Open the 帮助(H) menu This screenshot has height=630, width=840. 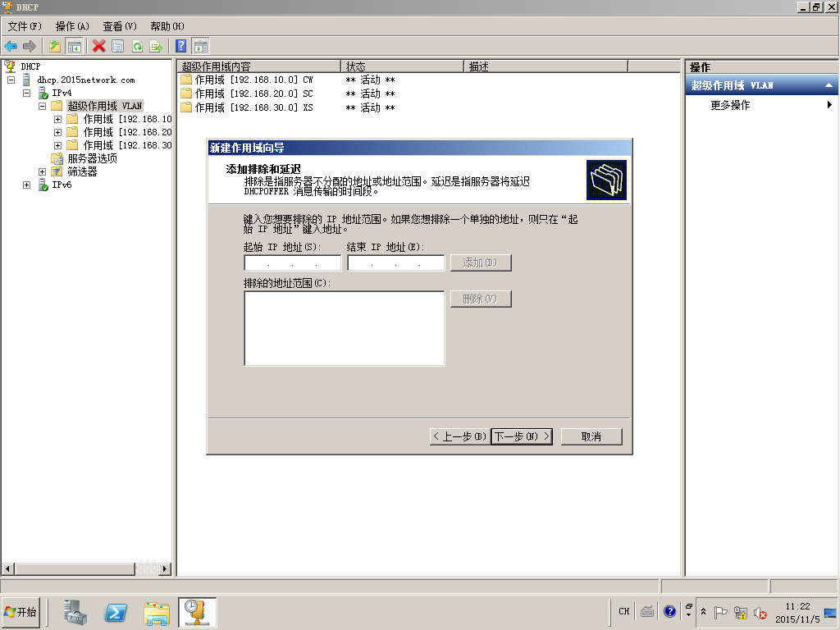pos(167,26)
